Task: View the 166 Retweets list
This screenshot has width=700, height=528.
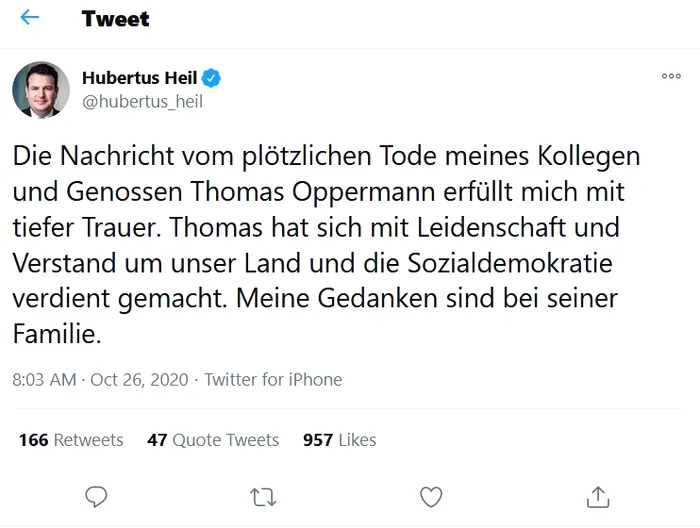Action: (71, 440)
